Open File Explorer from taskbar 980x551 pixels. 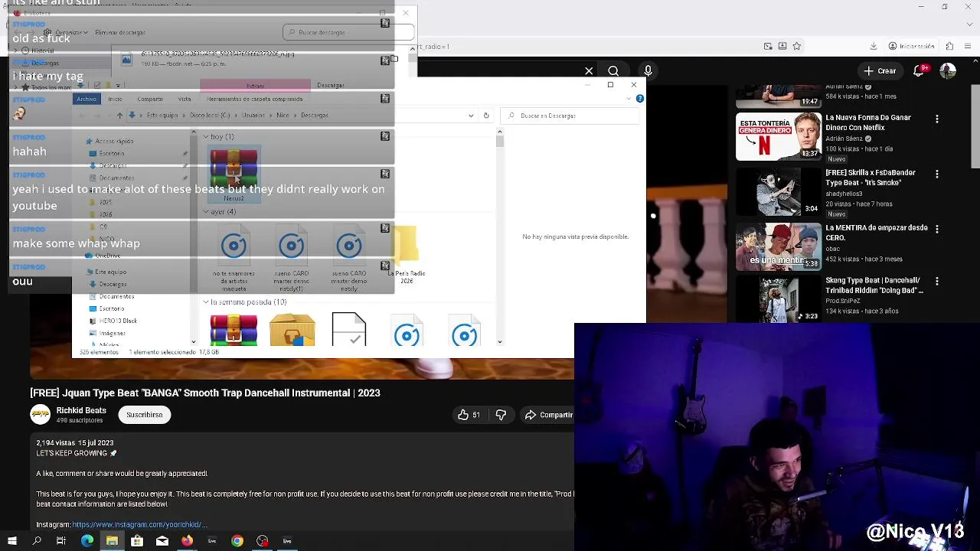[112, 541]
